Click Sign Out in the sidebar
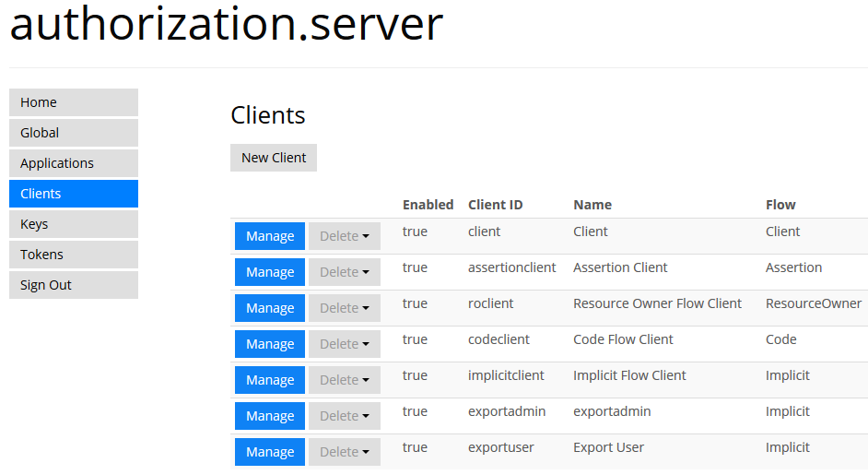868x475 pixels. [74, 285]
